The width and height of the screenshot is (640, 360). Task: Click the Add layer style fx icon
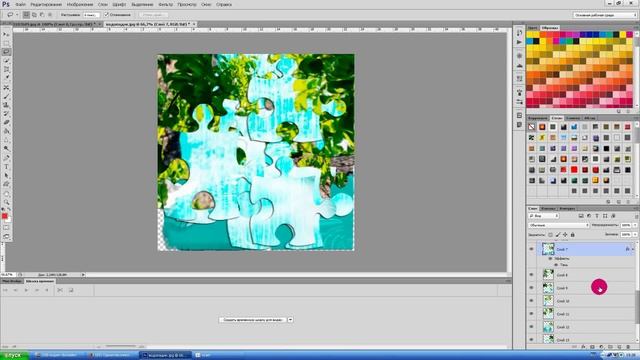[x=583, y=347]
